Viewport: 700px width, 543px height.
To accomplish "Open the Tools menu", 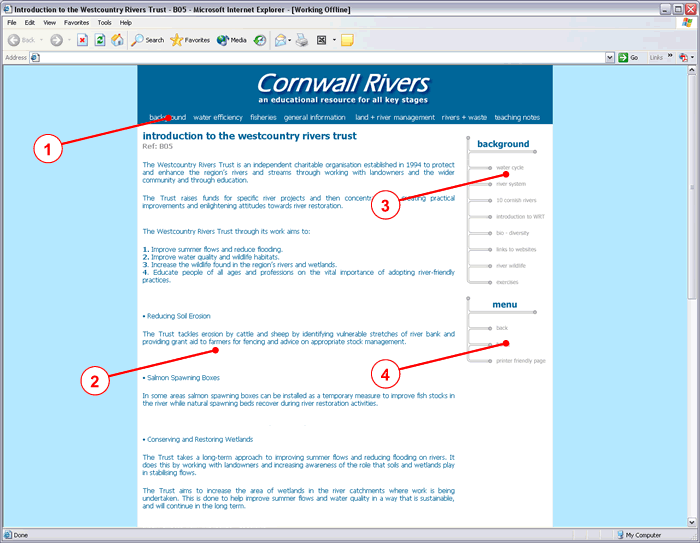I will click(104, 22).
